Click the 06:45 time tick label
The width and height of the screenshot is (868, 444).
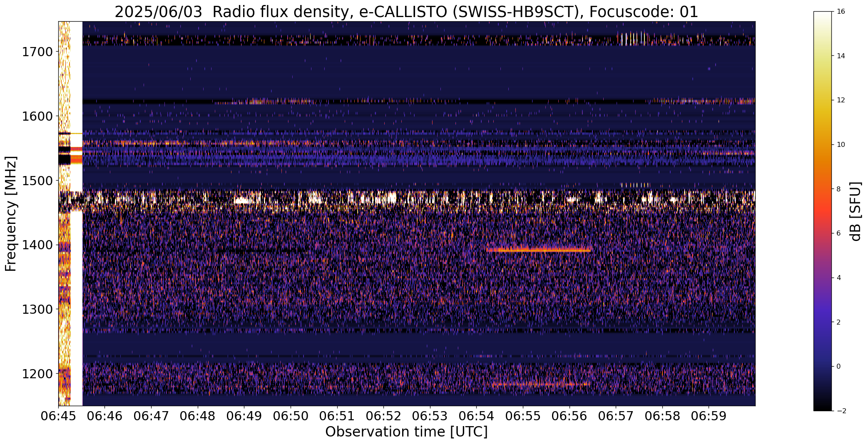[x=58, y=416]
